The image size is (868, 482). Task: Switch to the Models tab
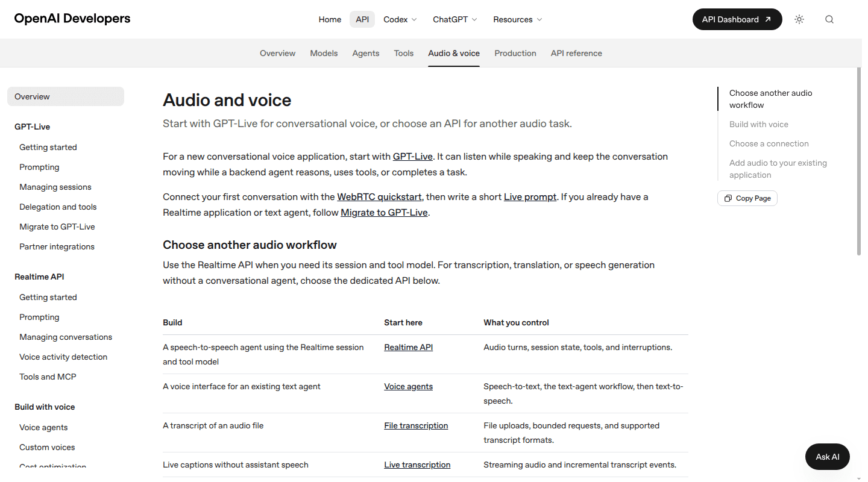[x=324, y=53]
